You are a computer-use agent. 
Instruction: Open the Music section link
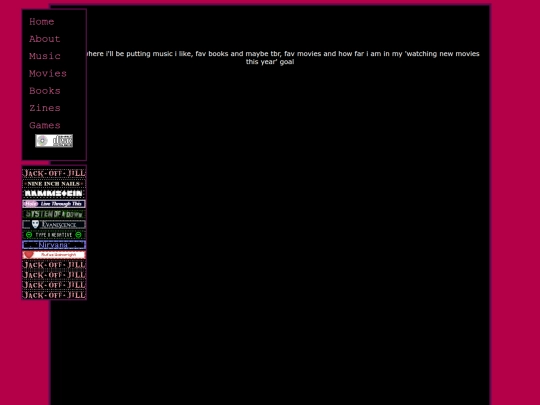[x=45, y=56]
